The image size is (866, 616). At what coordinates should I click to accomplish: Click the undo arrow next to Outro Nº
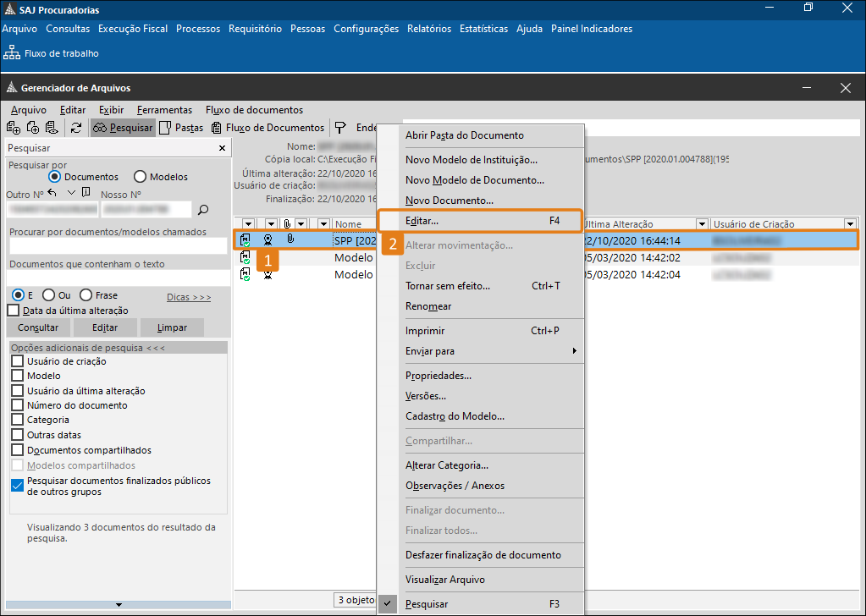tap(52, 193)
